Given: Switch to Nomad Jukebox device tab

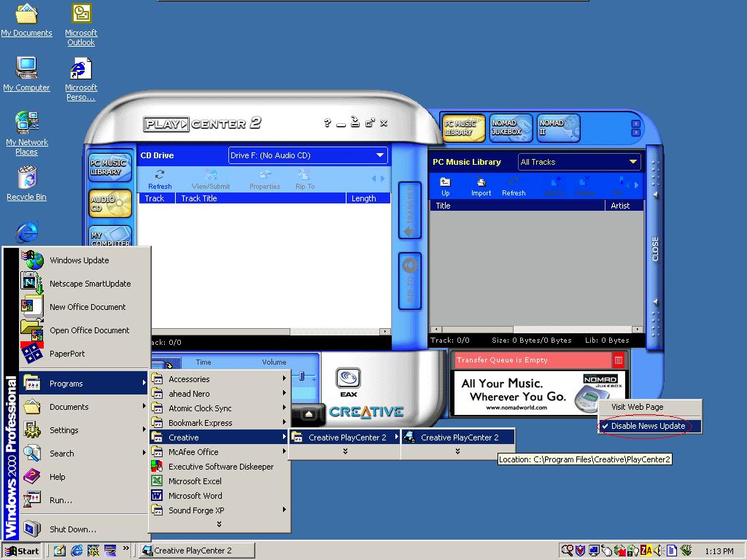Looking at the screenshot, I should [510, 128].
